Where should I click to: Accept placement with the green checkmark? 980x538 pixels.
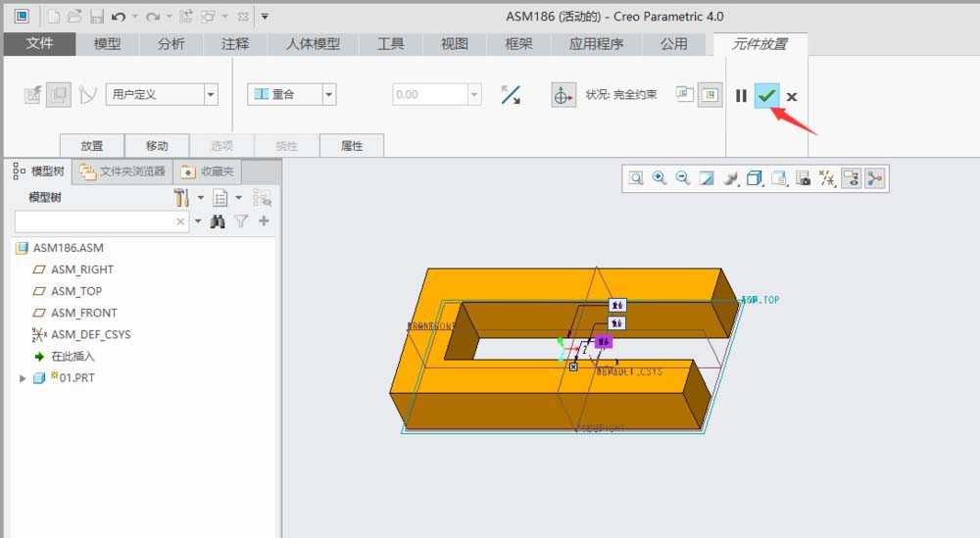point(766,96)
